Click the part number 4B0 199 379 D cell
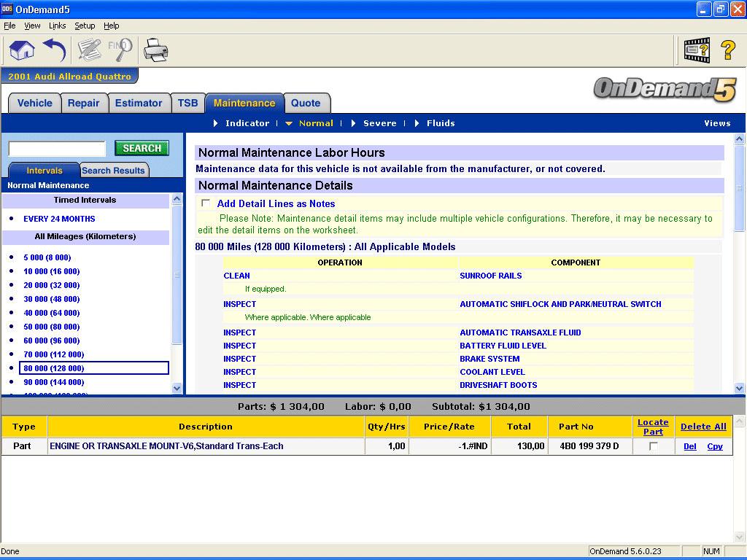747x560 pixels. click(589, 446)
